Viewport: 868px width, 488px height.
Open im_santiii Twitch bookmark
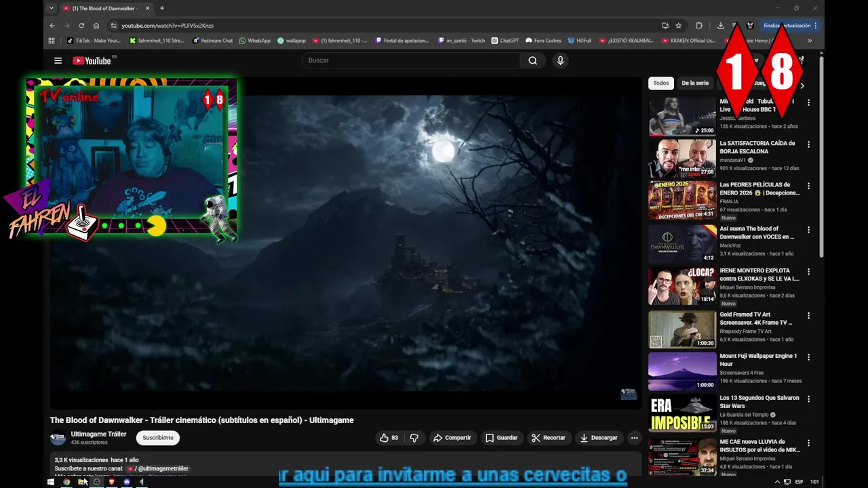[462, 41]
